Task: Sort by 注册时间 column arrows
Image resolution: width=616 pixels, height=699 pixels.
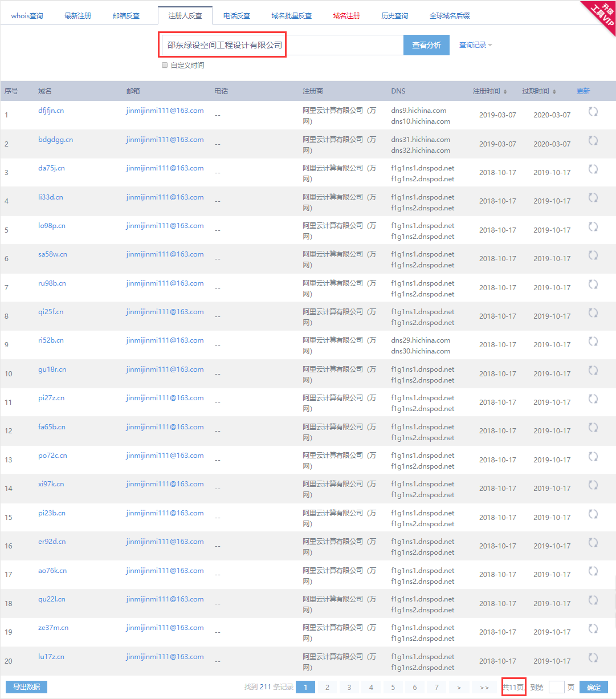Action: [x=505, y=91]
